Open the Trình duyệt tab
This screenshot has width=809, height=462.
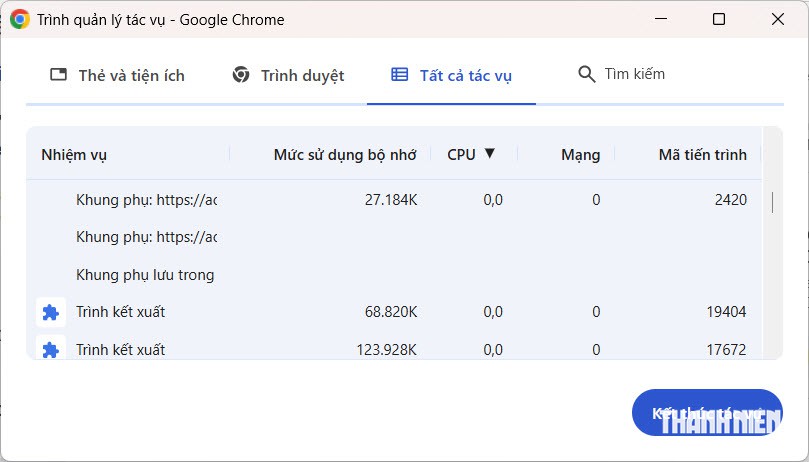[288, 75]
